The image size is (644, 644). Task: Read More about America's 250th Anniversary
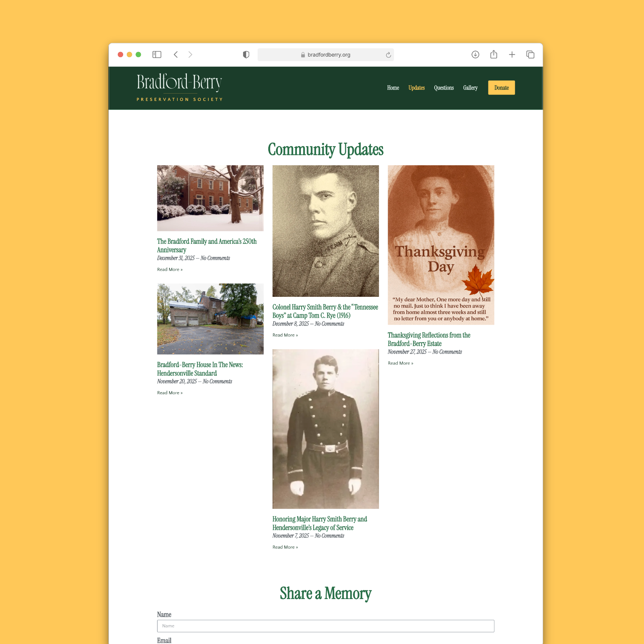point(170,269)
